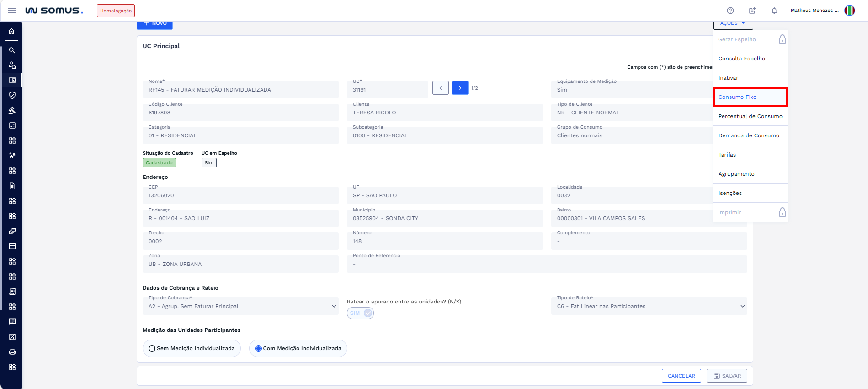Expand the Tipo de Cobrança dropdown
The width and height of the screenshot is (868, 389).
pyautogui.click(x=240, y=306)
